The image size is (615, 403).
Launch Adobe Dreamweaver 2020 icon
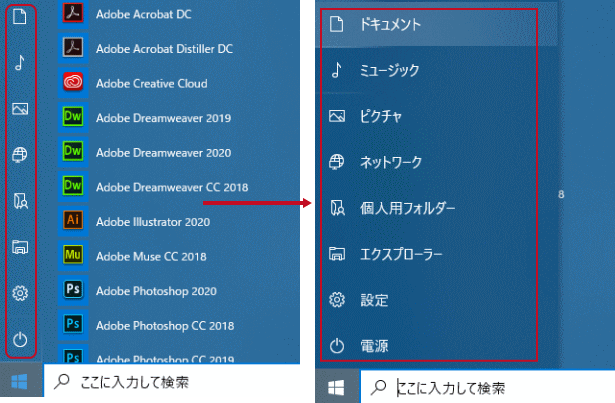click(x=73, y=151)
